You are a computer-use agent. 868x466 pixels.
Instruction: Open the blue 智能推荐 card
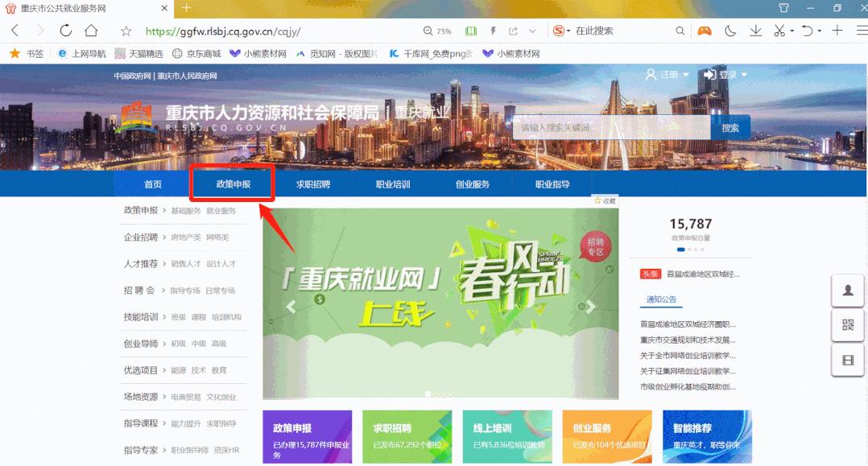(707, 437)
